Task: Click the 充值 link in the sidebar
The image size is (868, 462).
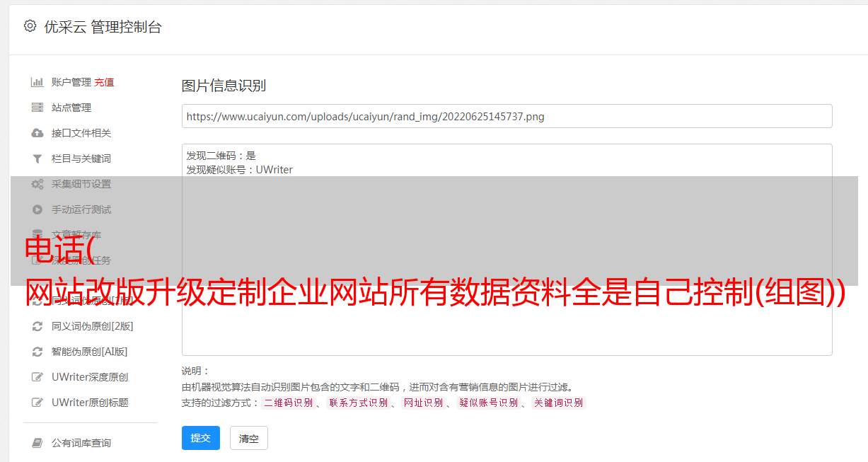Action: point(104,82)
